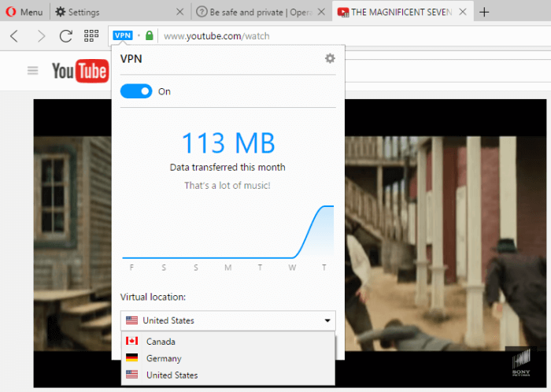This screenshot has height=392, width=551.
Task: Close the Settings tab
Action: (180, 12)
